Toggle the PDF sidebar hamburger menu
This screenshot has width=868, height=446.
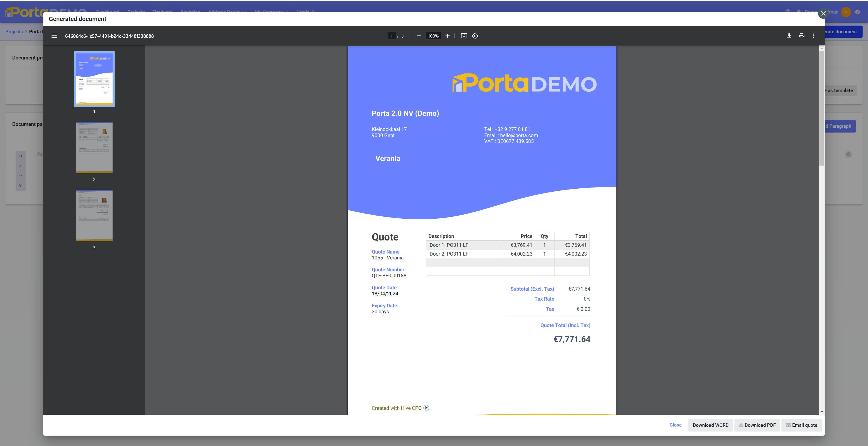pyautogui.click(x=54, y=36)
